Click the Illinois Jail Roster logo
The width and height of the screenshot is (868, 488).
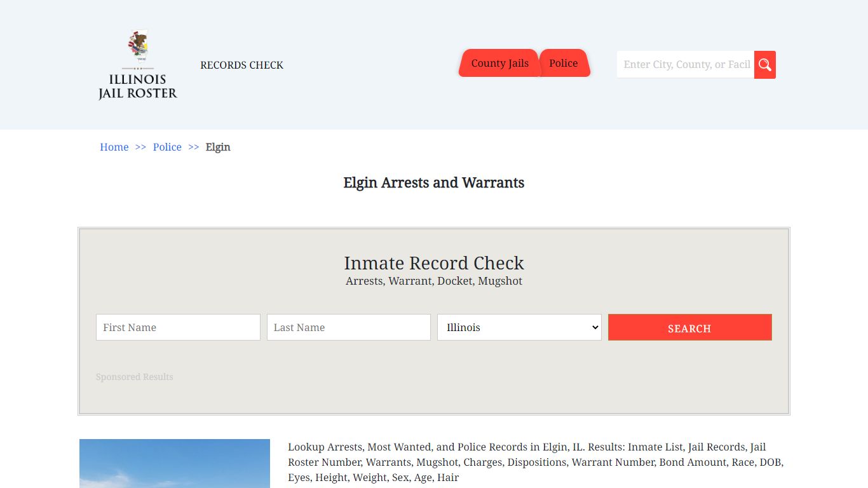click(x=138, y=65)
